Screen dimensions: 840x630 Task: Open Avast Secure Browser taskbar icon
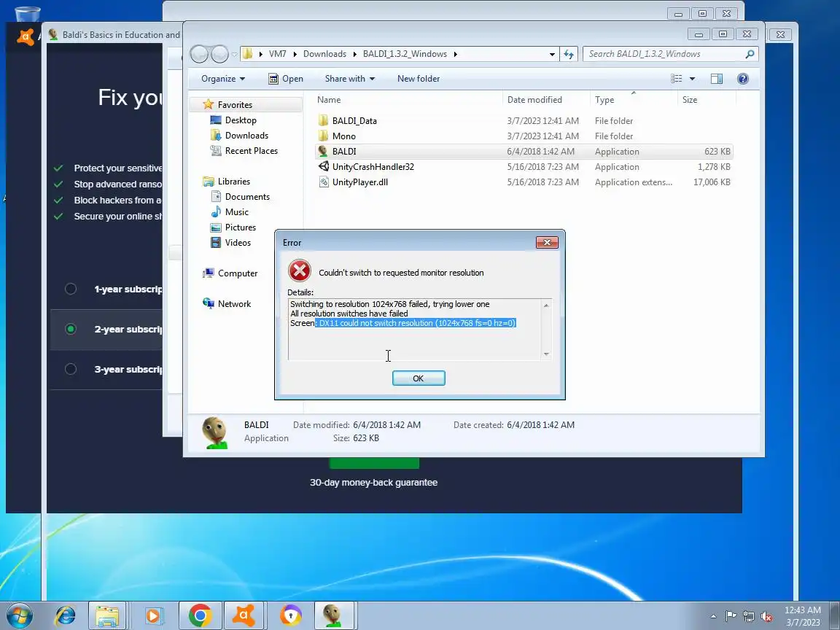click(291, 616)
